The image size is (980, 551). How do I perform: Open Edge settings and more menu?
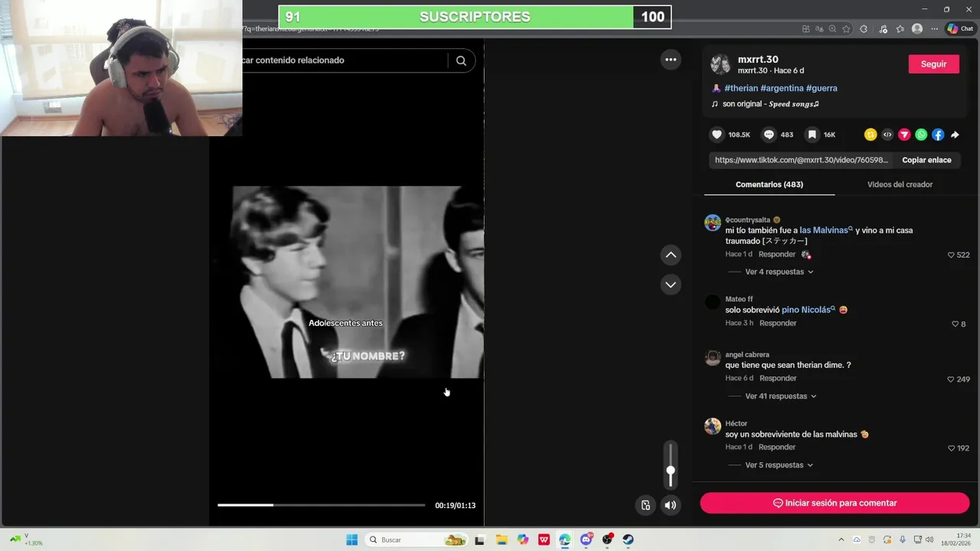(x=934, y=29)
